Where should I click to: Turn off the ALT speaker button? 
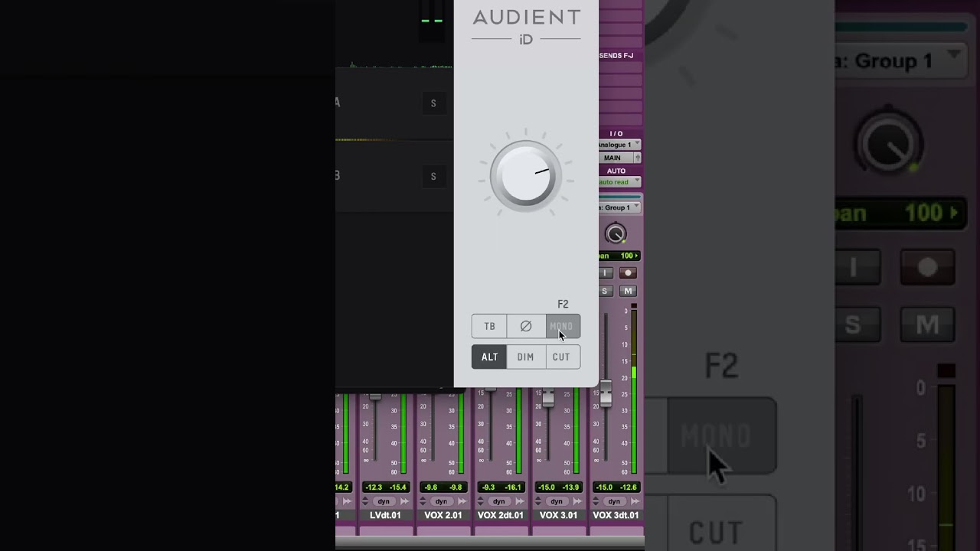point(489,357)
